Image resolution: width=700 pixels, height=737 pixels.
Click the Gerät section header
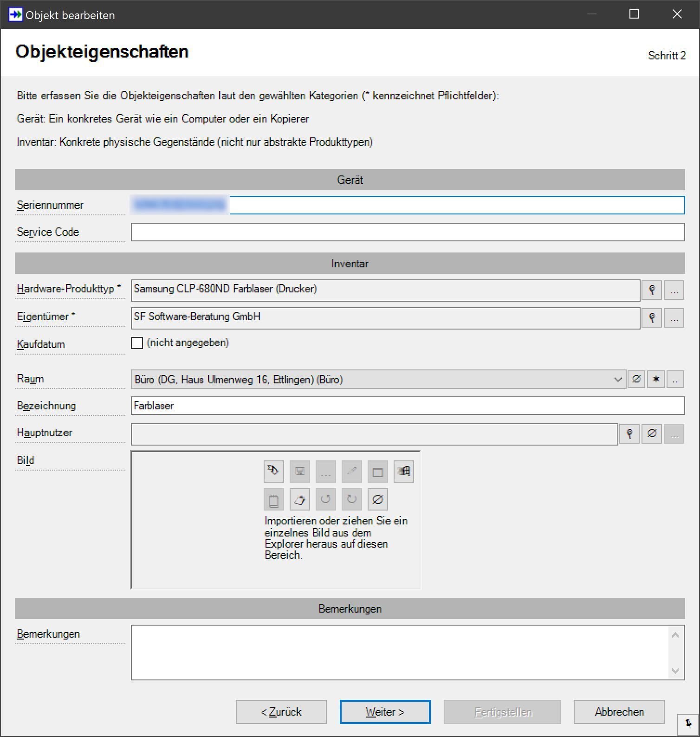[350, 180]
